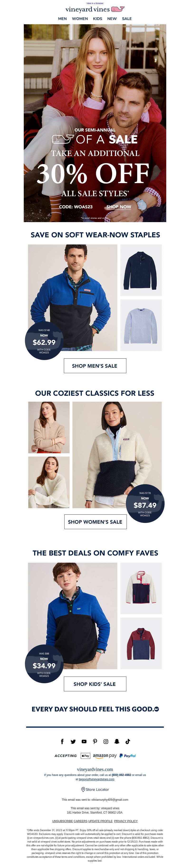Open the TikTok social icon

click(x=128, y=741)
